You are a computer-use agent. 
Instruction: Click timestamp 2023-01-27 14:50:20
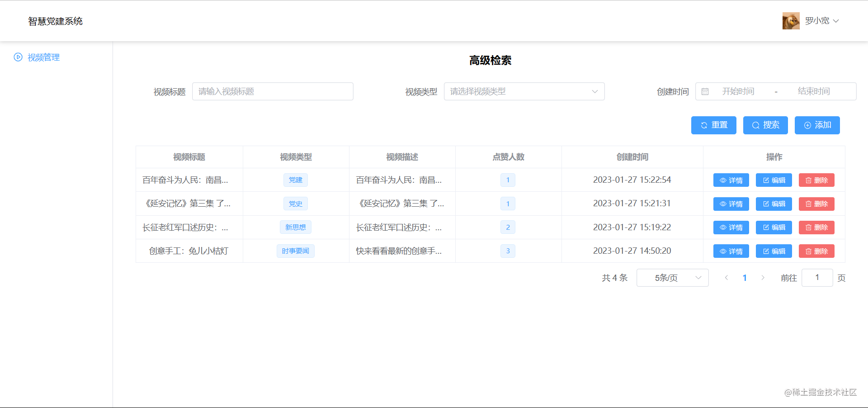(632, 251)
